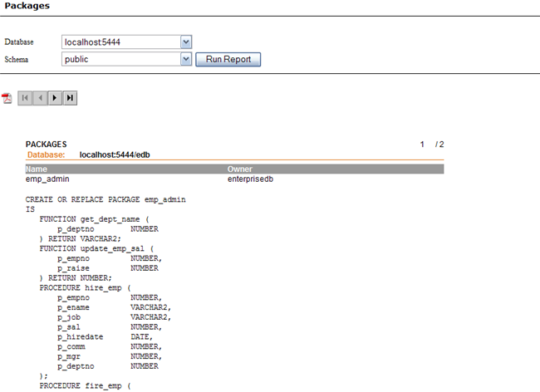Click the p_job VARCHAR2 parameter line
Screen dimensions: 540x392
[x=114, y=317]
